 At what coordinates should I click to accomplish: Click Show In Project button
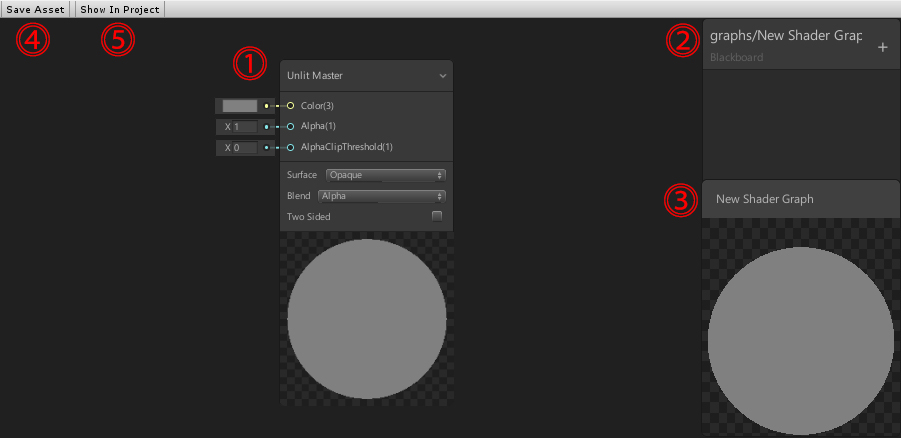coord(120,9)
